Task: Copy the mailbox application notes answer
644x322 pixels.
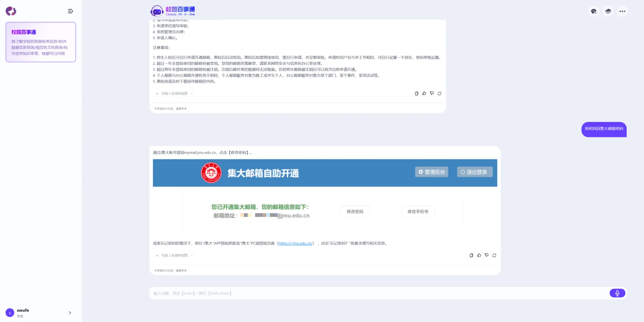Action: (416, 93)
